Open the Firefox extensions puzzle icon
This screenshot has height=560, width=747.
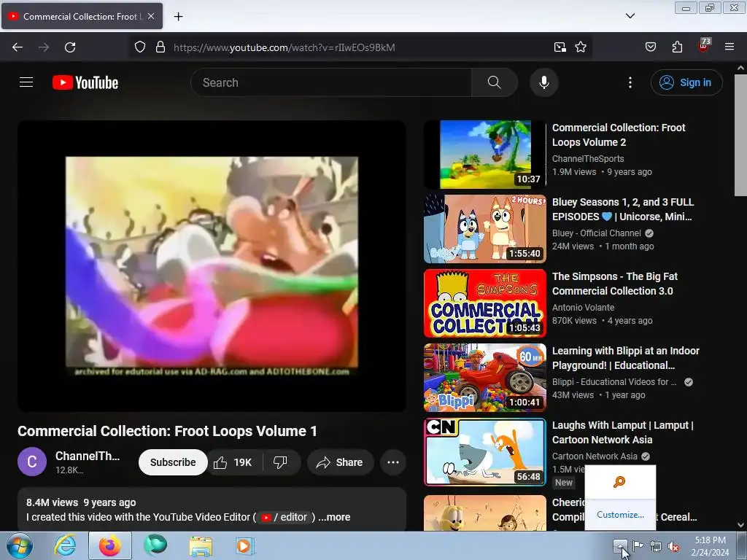[x=677, y=47]
